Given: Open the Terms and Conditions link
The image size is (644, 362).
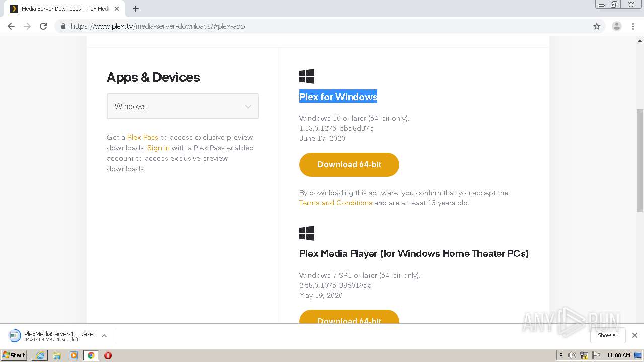Looking at the screenshot, I should [x=336, y=203].
